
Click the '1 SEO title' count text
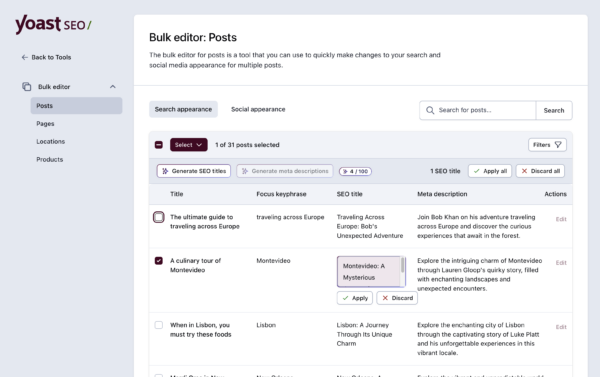[x=445, y=171]
